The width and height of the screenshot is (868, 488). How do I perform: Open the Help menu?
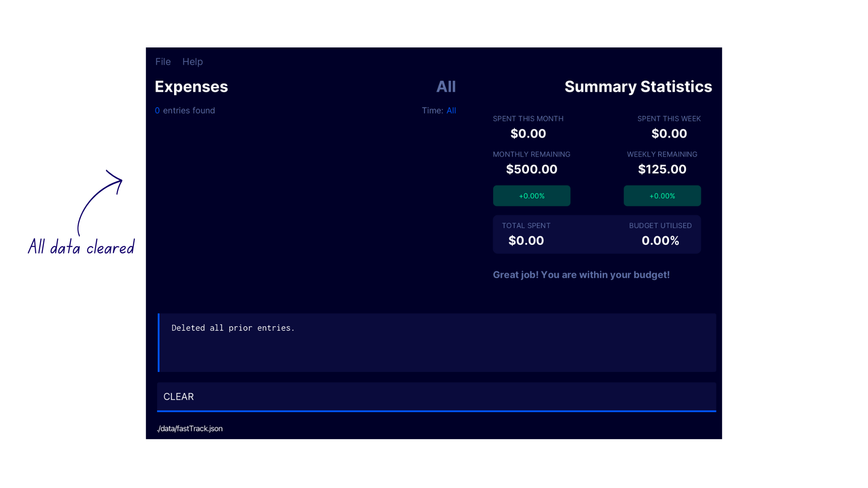click(x=193, y=62)
